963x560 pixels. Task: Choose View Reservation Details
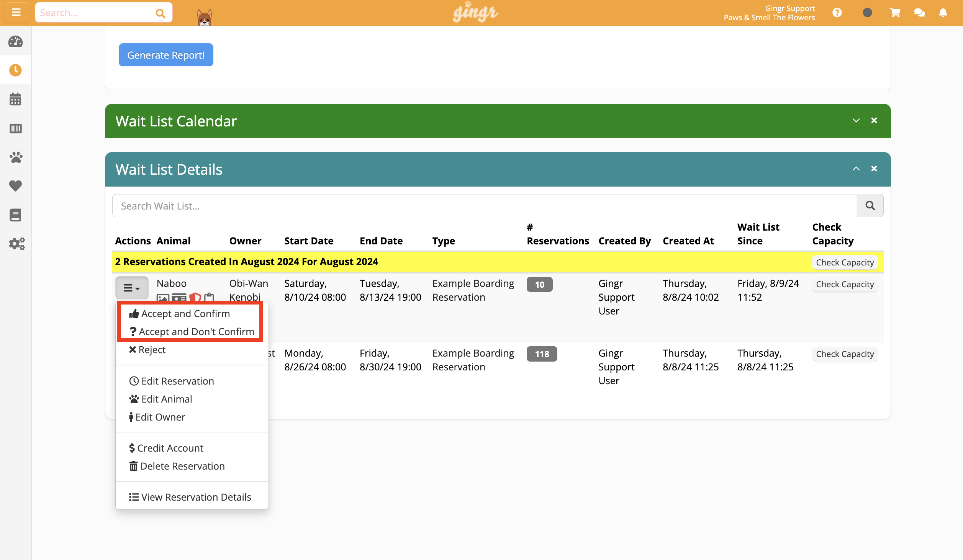click(x=190, y=497)
